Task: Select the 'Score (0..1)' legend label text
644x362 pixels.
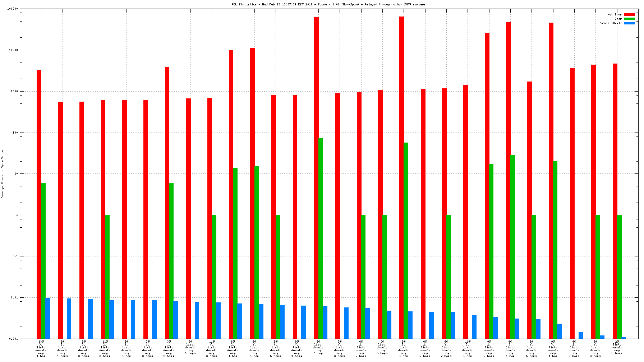Action: (x=611, y=23)
